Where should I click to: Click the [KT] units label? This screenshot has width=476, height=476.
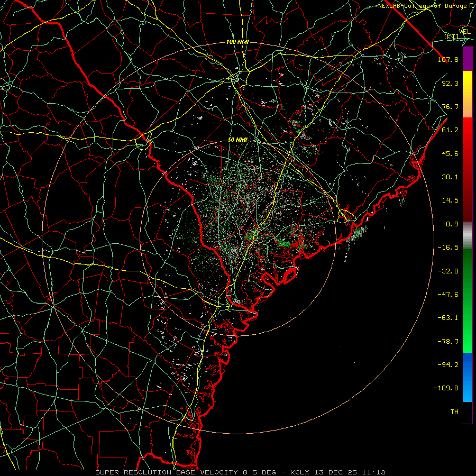pyautogui.click(x=451, y=36)
